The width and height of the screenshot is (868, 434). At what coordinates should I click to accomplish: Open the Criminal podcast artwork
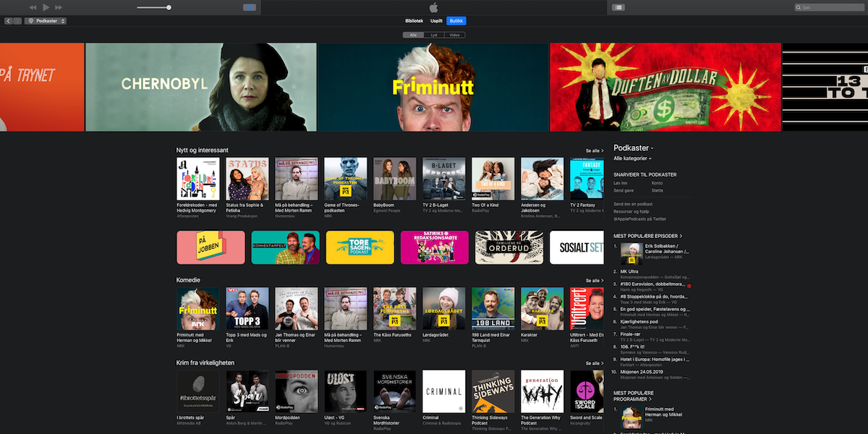pos(443,391)
